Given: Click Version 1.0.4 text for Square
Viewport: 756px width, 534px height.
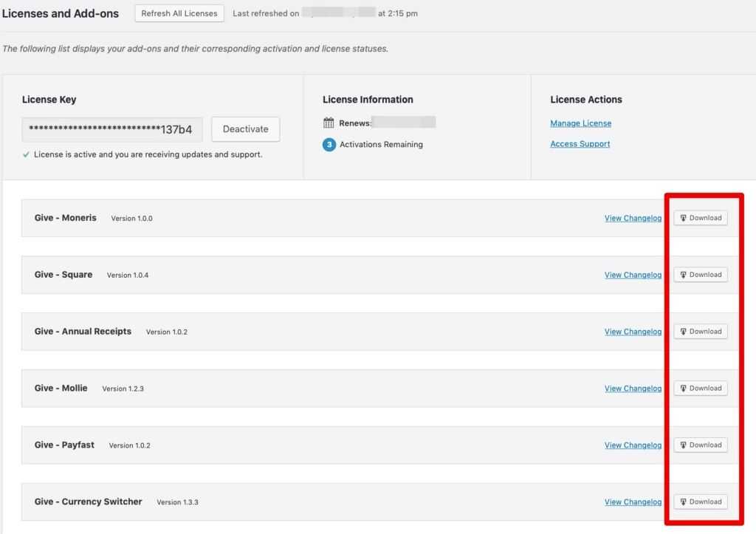Looking at the screenshot, I should (128, 275).
